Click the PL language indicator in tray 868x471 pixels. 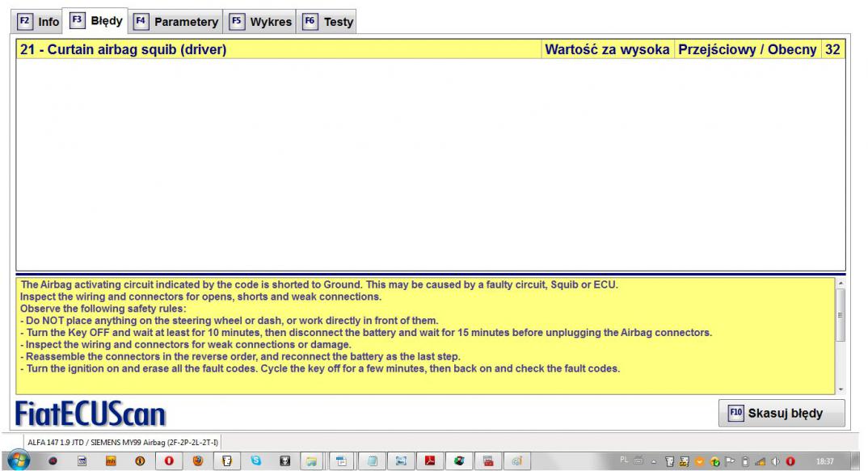point(624,460)
